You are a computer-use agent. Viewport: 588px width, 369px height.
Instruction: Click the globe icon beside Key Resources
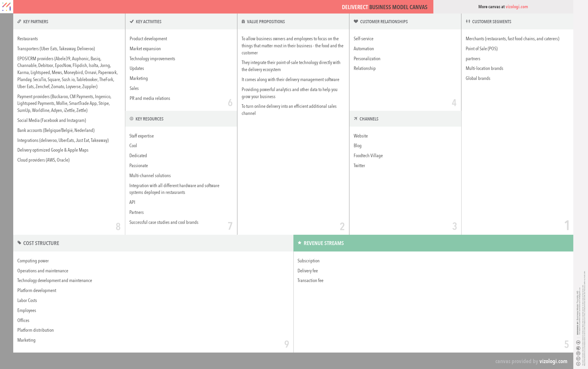[131, 119]
